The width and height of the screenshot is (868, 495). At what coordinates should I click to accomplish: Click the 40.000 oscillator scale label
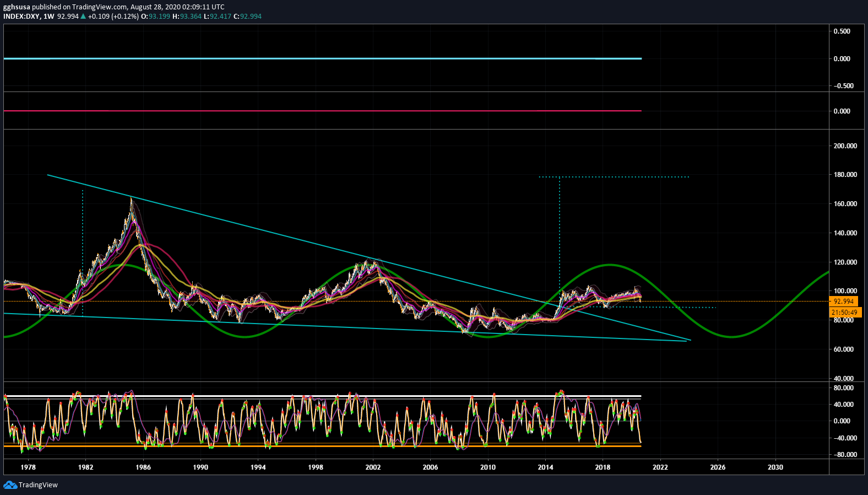click(x=843, y=405)
